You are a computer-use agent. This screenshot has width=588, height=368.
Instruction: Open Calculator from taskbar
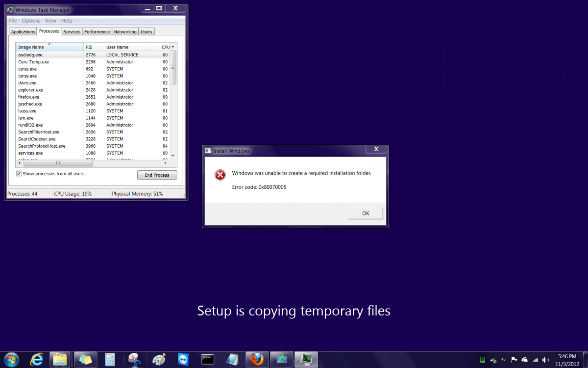pos(110,359)
